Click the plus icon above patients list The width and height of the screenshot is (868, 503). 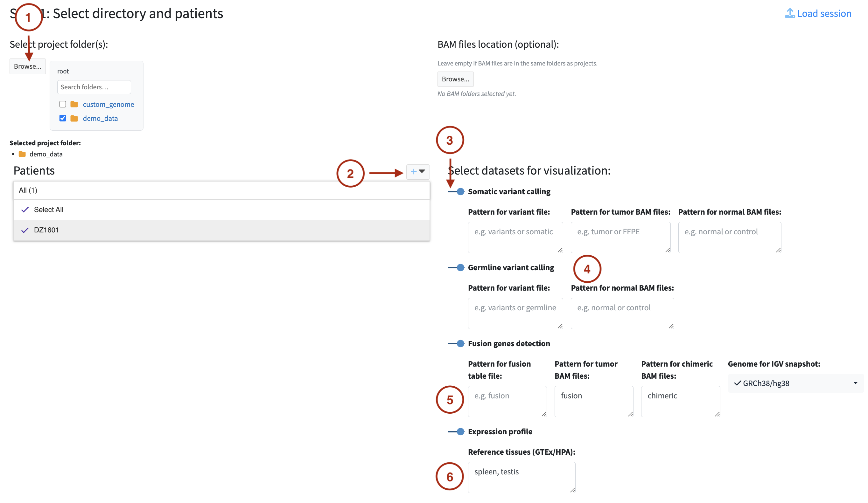[414, 171]
